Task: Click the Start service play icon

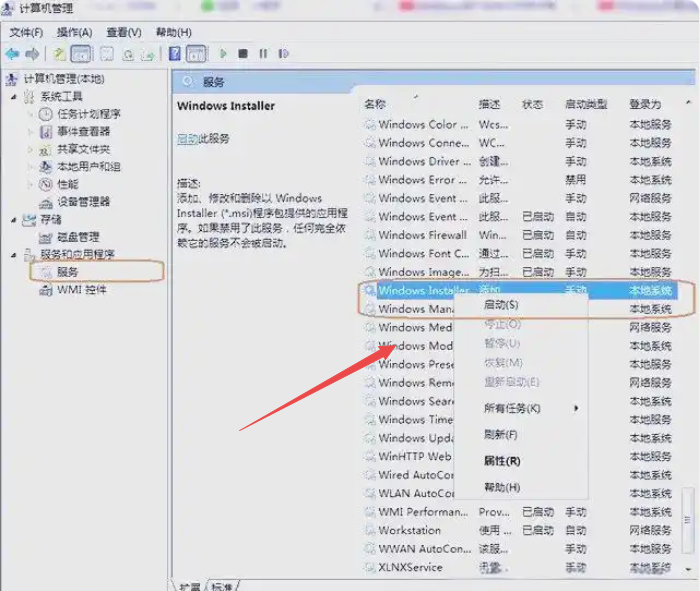Action: (223, 54)
